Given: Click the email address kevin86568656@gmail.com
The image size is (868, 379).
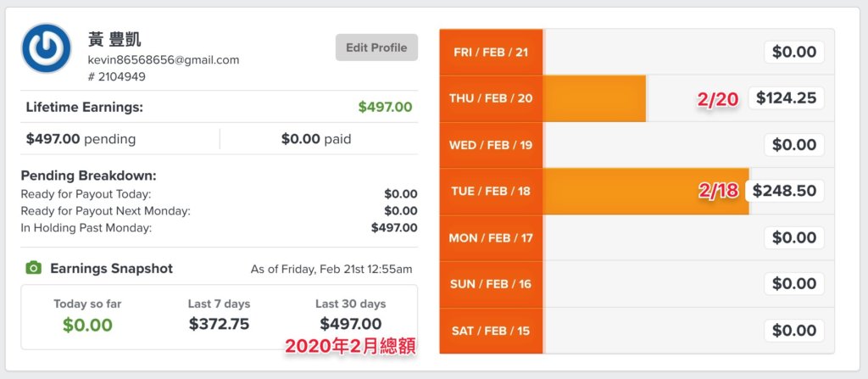Looking at the screenshot, I should 164,60.
